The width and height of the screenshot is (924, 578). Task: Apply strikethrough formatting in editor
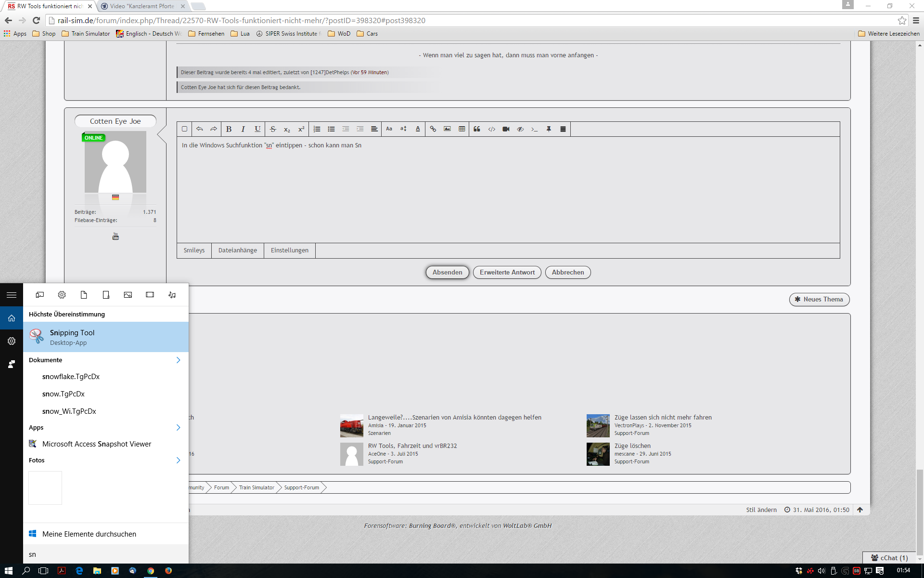click(273, 129)
